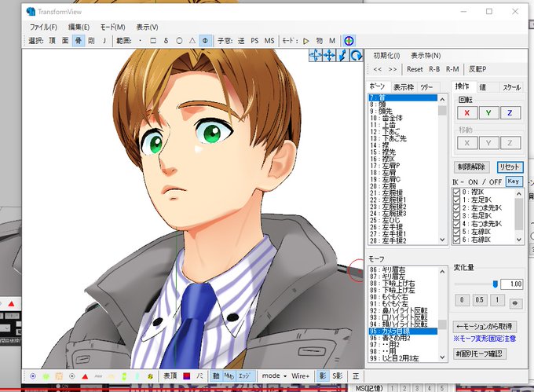Select bone 8 : 頭 in list
The image size is (534, 392).
point(403,104)
